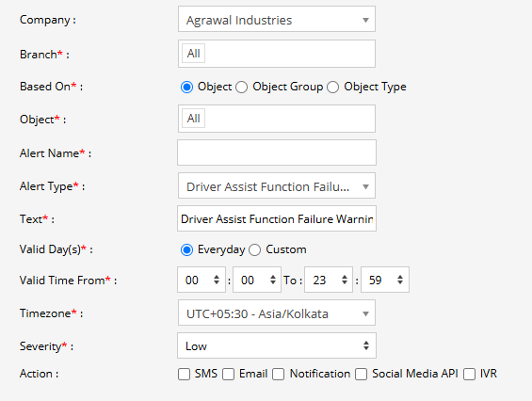
Task: Click the Severity up-down arrows icon
Action: (366, 345)
